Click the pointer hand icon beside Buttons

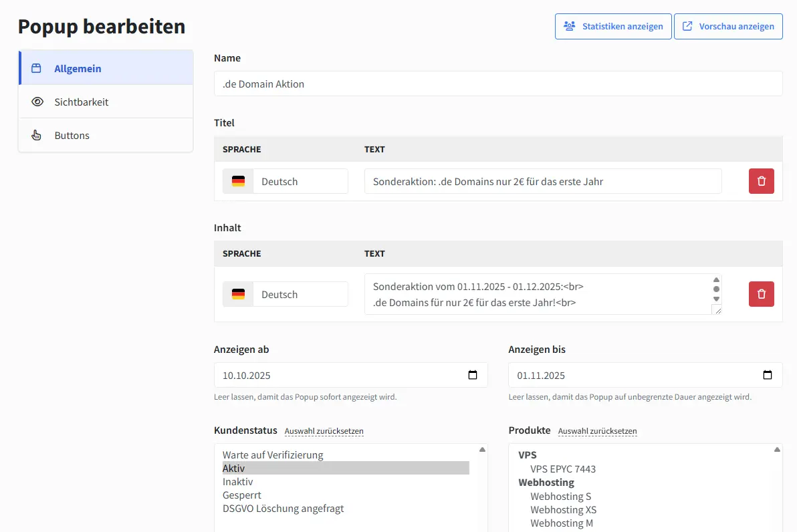pyautogui.click(x=37, y=135)
